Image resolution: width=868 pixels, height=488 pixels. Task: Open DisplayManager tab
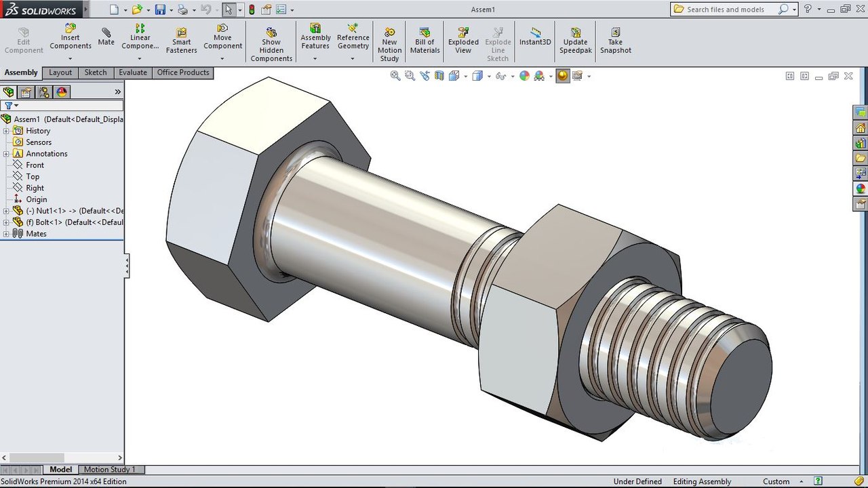point(62,92)
